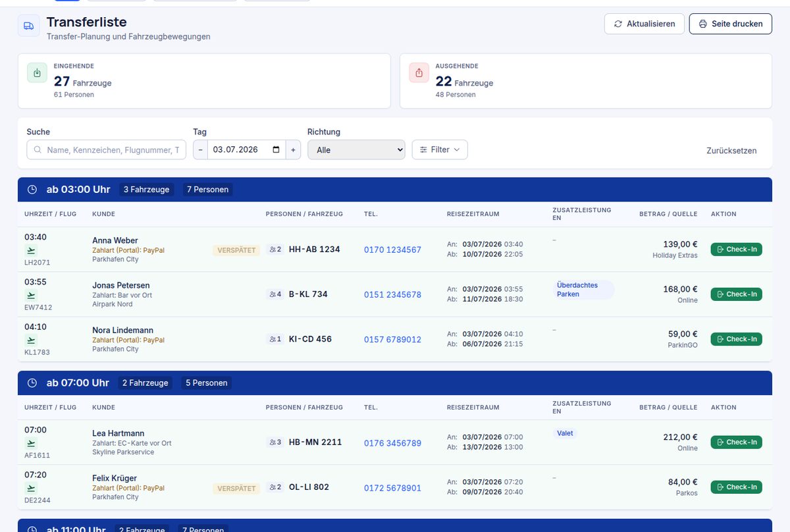Click the persons icon beside KI-CD 456

[273, 339]
